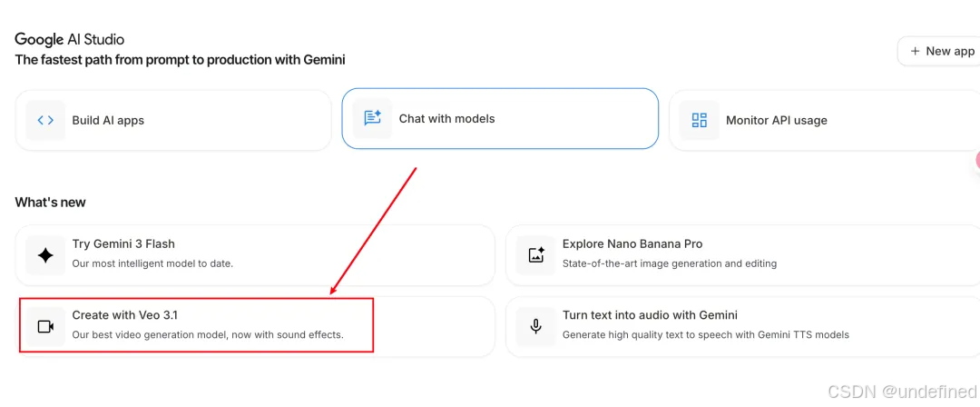Click the dashboard grid icon for Monitor API usage
The height and width of the screenshot is (407, 980).
(x=700, y=120)
